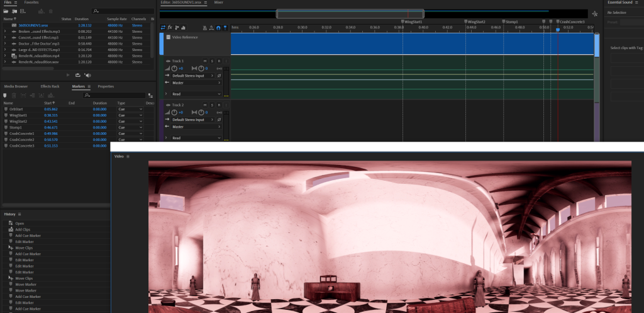Click the zoom navigator star icon

point(594,13)
